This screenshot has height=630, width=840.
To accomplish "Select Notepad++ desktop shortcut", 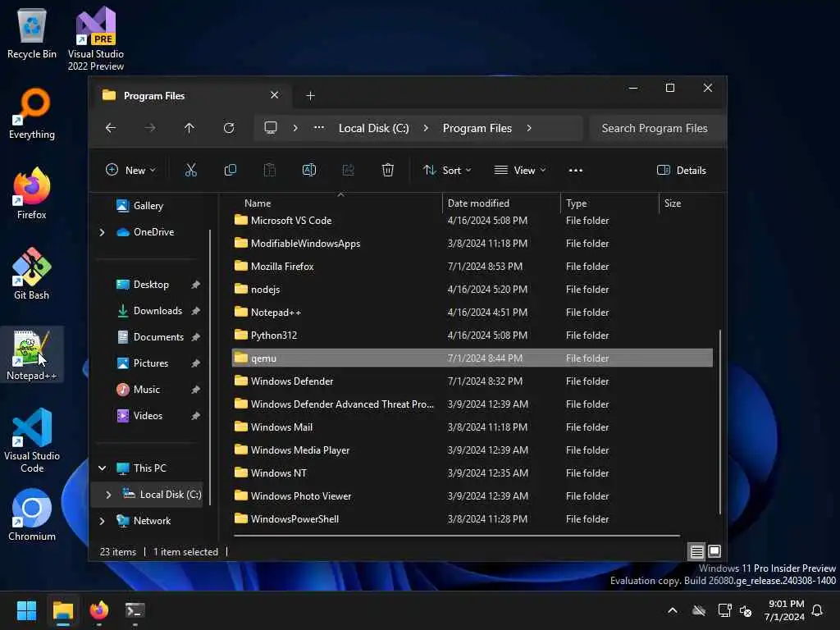I will coord(32,354).
